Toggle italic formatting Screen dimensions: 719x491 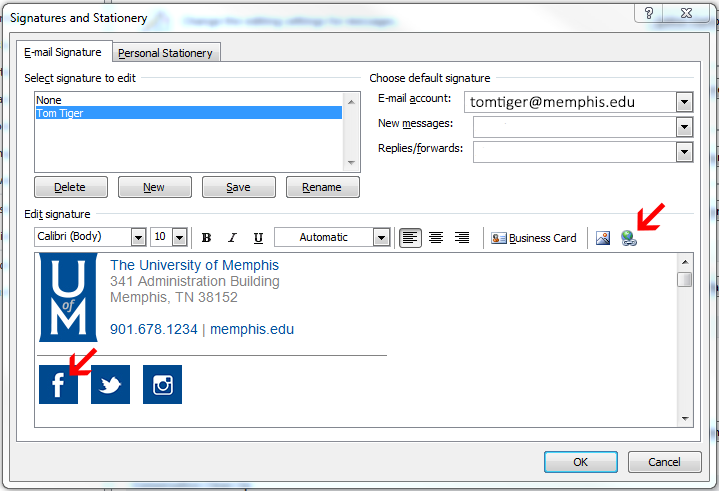(232, 238)
